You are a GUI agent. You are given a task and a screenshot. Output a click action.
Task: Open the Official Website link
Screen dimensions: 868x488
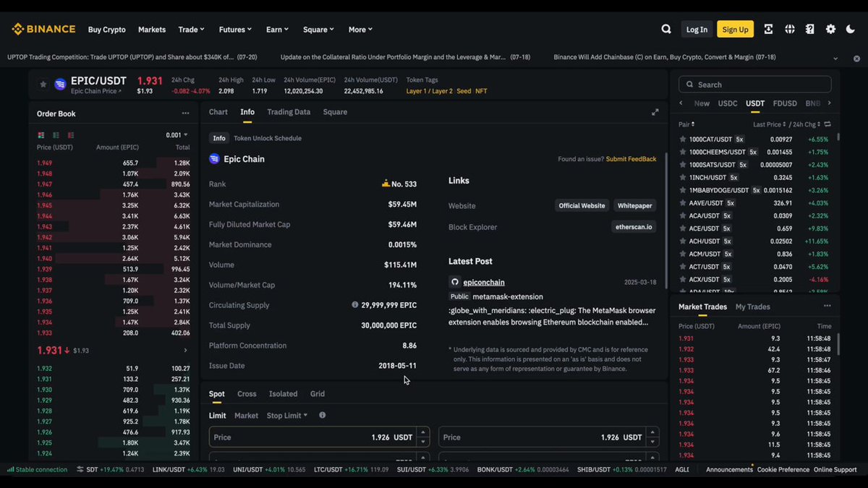(582, 206)
